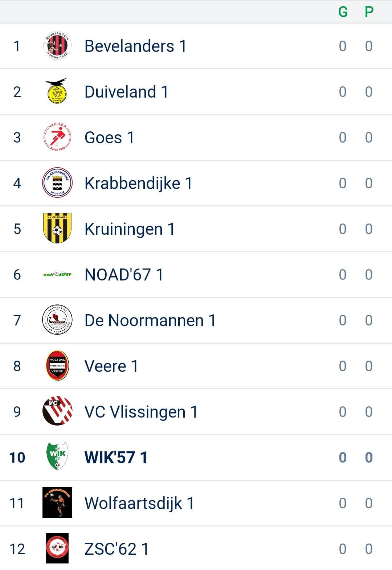392x570 pixels.
Task: Click the v.v. GOES red logo
Action: click(57, 138)
